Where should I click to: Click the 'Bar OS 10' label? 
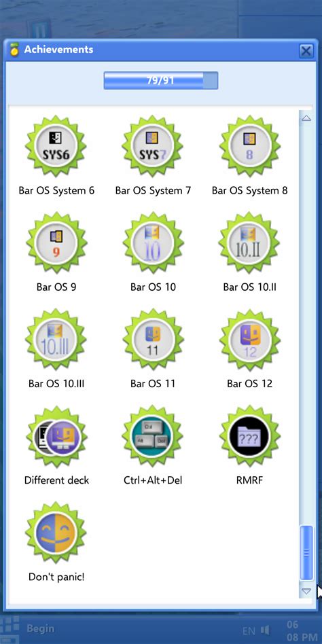(x=153, y=287)
